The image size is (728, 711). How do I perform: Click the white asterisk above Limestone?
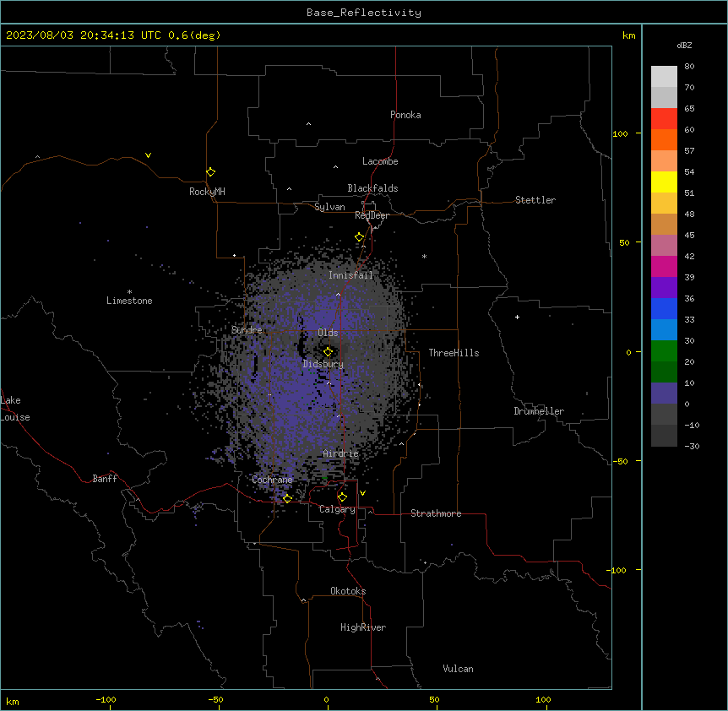(x=129, y=292)
